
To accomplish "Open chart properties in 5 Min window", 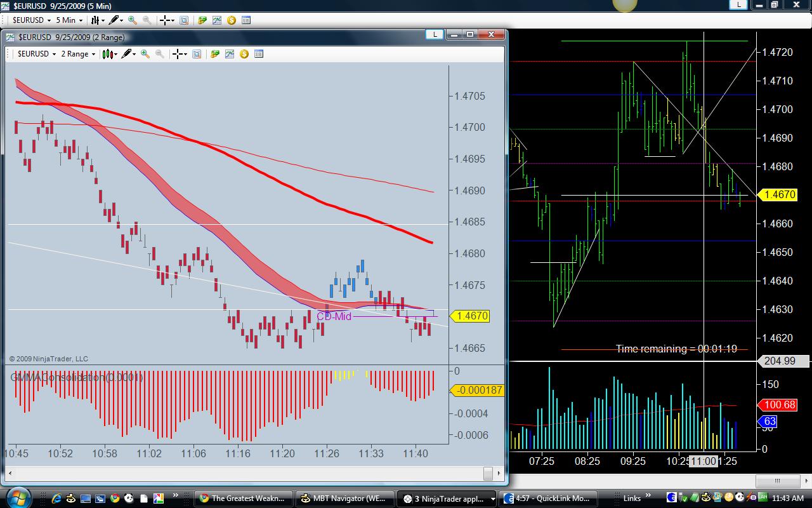I will [246, 20].
